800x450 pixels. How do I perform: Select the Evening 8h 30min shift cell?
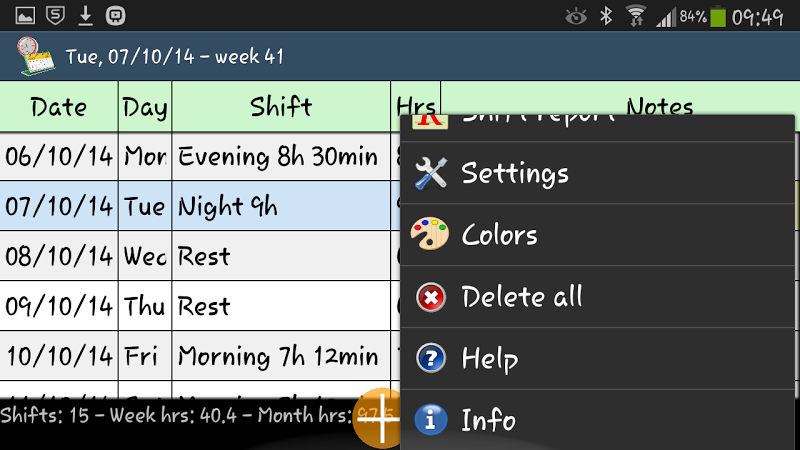(281, 156)
